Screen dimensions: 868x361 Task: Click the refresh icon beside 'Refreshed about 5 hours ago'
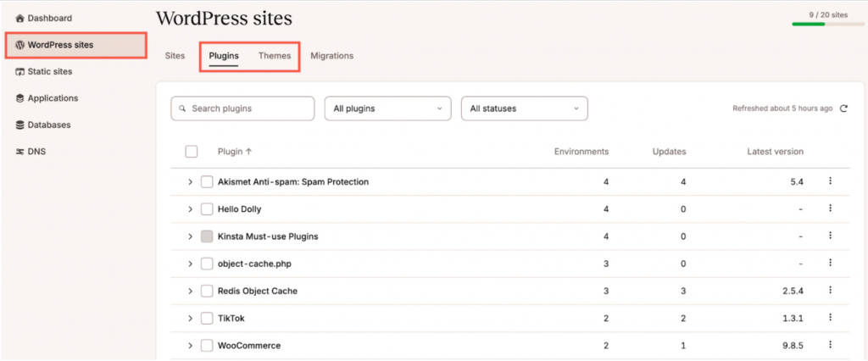[843, 108]
